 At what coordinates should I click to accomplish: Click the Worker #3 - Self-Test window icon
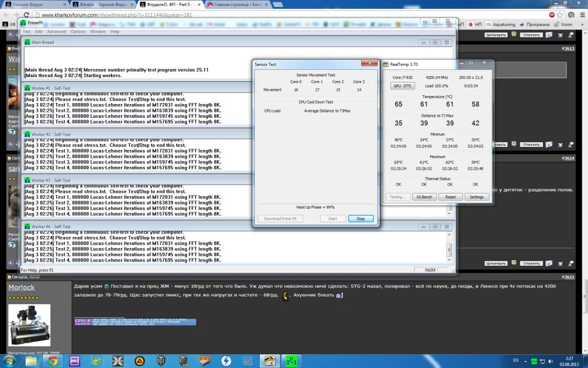pos(27,181)
